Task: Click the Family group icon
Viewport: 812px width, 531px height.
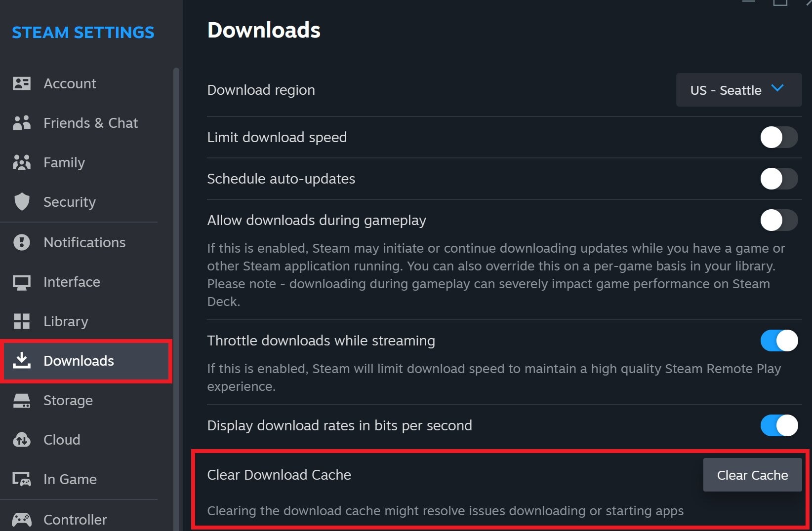Action: point(22,162)
